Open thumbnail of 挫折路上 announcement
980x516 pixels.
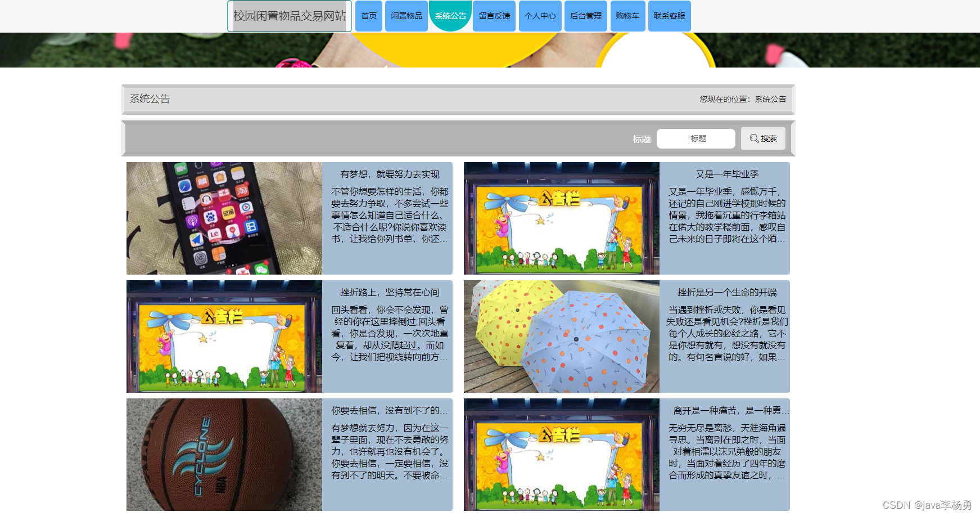click(224, 336)
